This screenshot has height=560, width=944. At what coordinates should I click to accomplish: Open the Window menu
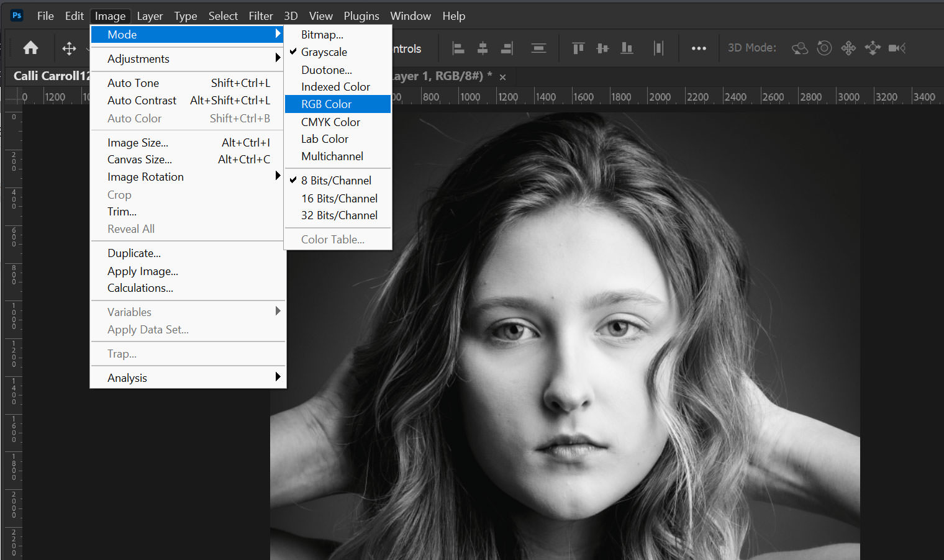tap(411, 16)
